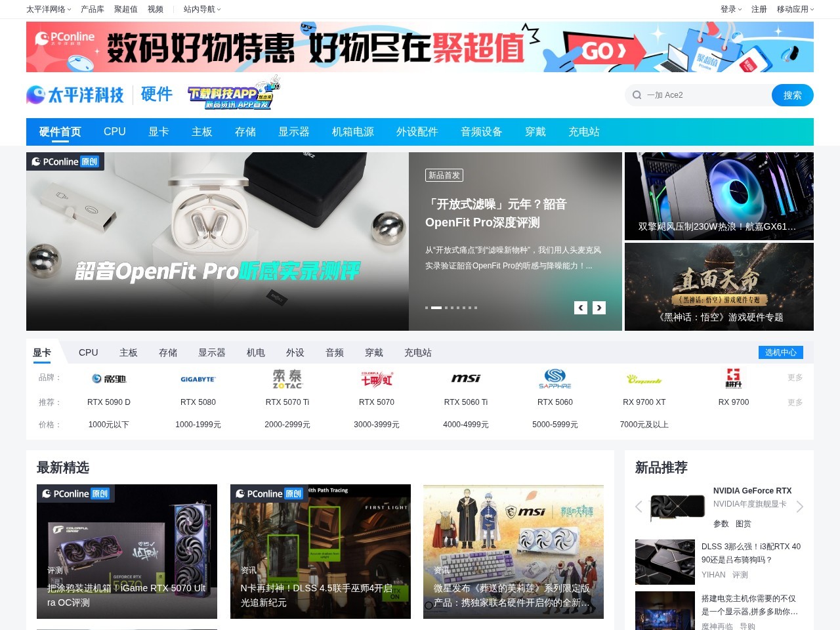Screen dimensions: 840x630
Task: Select the RTX 5070 Ti recommendation link
Action: click(x=287, y=402)
